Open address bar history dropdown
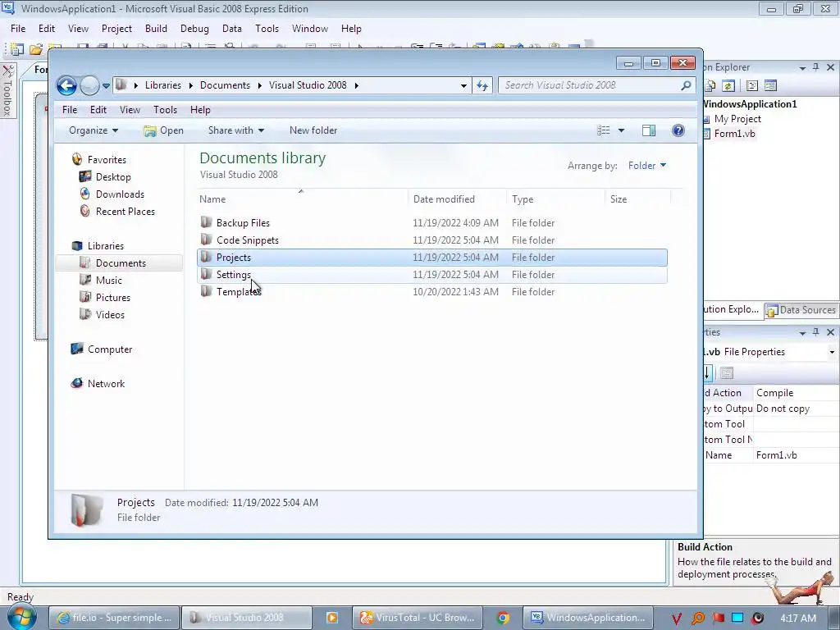Image resolution: width=840 pixels, height=630 pixels. click(x=463, y=85)
